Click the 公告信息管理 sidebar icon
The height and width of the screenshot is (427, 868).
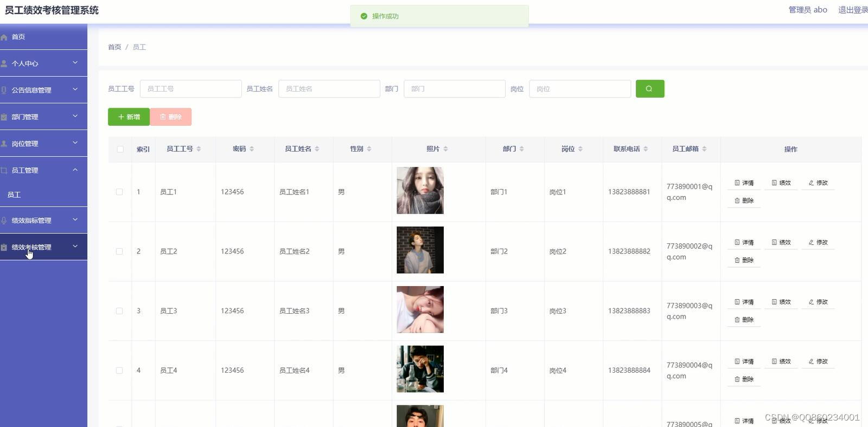coord(4,90)
